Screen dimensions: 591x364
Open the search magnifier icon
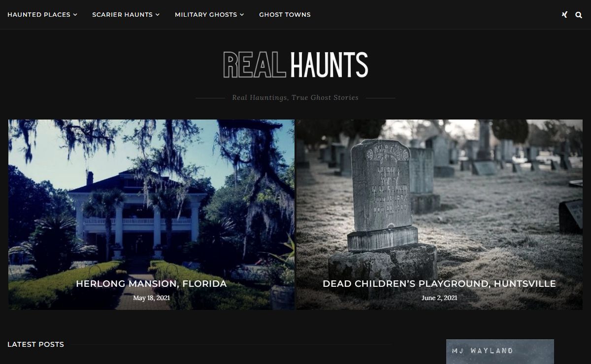579,15
